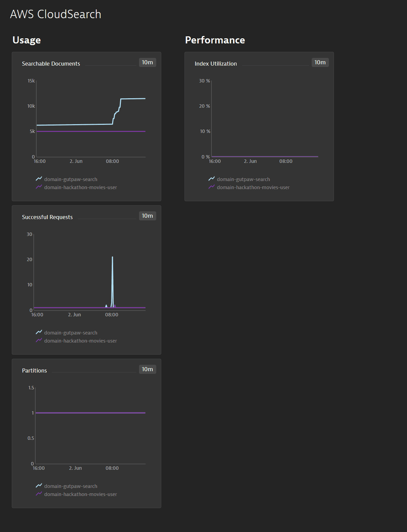Click domain-gutpaw-search legend icon in Partitions chart

pos(39,486)
